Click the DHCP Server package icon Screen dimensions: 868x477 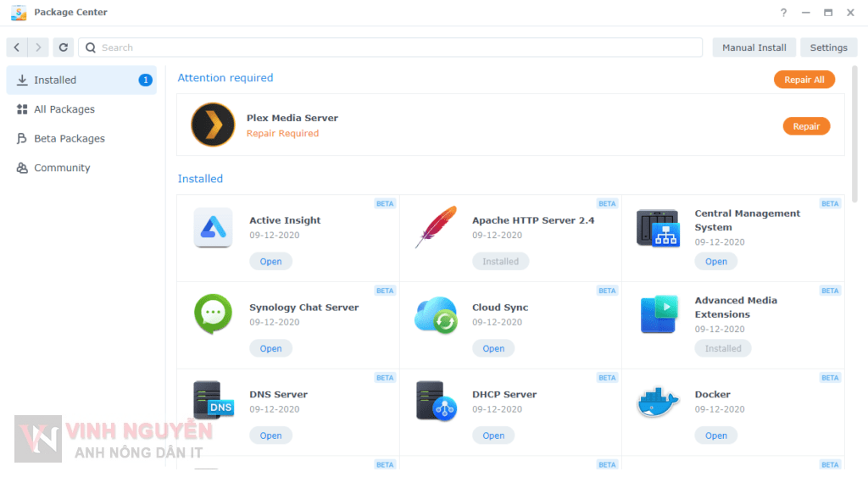tap(436, 402)
